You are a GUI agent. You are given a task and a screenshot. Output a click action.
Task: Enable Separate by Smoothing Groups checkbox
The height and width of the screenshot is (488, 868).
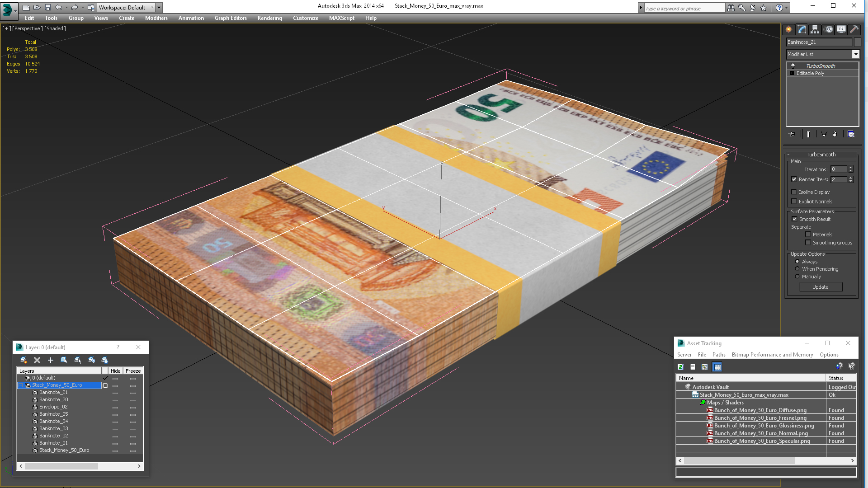coord(808,243)
